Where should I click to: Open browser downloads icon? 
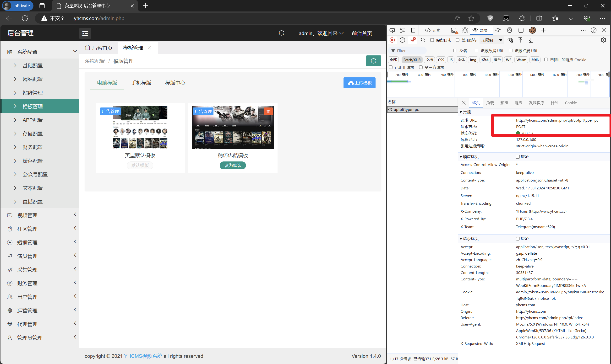pos(571,18)
